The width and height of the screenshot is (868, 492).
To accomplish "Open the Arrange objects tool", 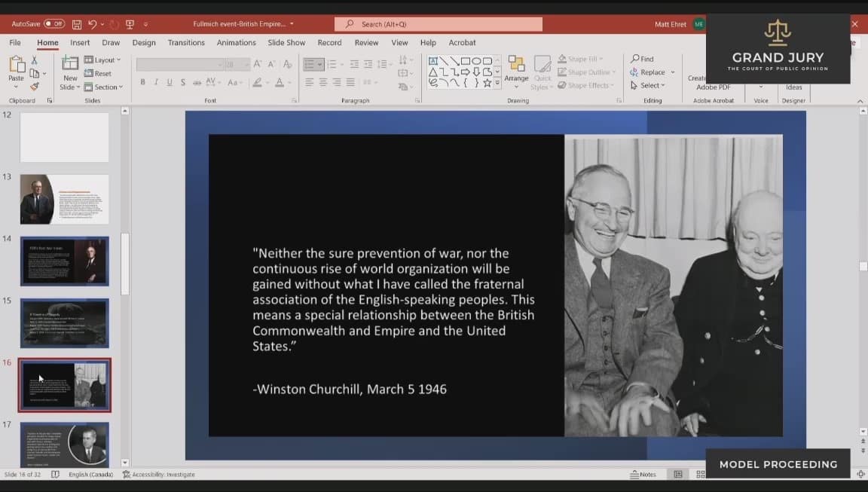I will click(516, 70).
